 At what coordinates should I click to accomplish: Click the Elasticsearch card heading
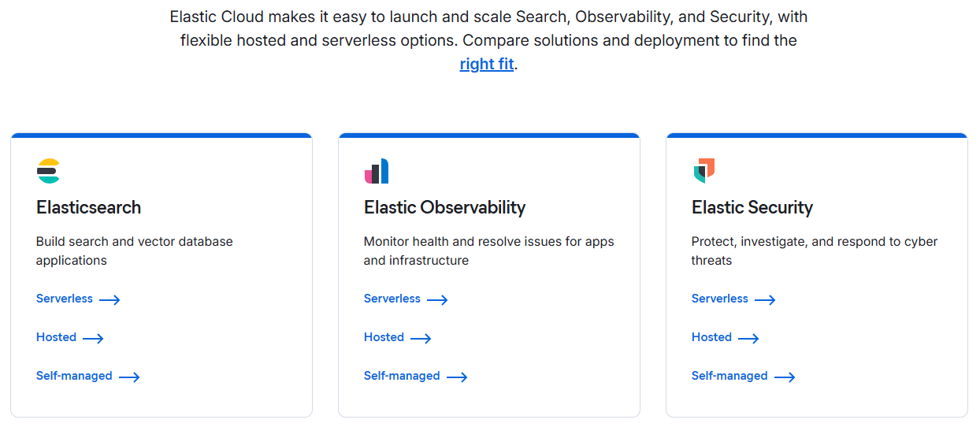[x=89, y=207]
